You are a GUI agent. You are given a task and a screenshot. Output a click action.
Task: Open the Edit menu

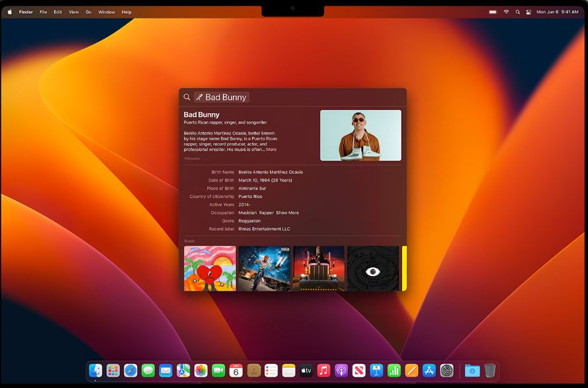tap(58, 12)
